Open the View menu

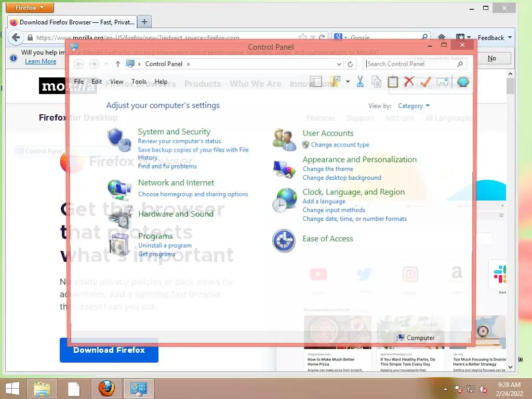(x=116, y=82)
